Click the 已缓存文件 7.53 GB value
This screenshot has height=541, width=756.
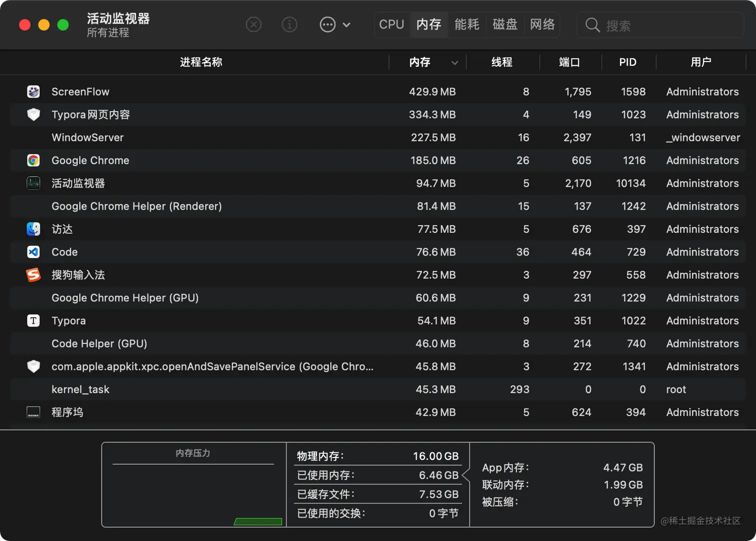(438, 494)
